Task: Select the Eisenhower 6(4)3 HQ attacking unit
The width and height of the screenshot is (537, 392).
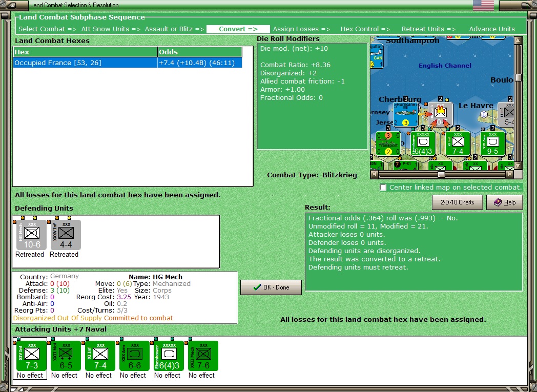Action: click(169, 356)
